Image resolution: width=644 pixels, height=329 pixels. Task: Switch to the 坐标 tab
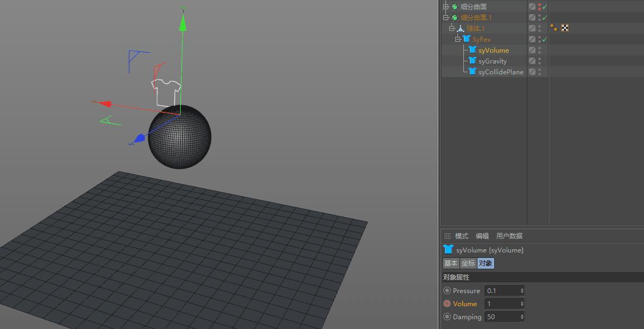point(468,263)
